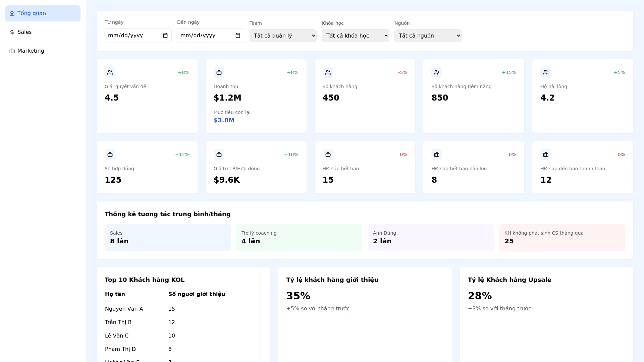Click the KH không phát sinh CS tile
644x362 pixels.
click(562, 237)
